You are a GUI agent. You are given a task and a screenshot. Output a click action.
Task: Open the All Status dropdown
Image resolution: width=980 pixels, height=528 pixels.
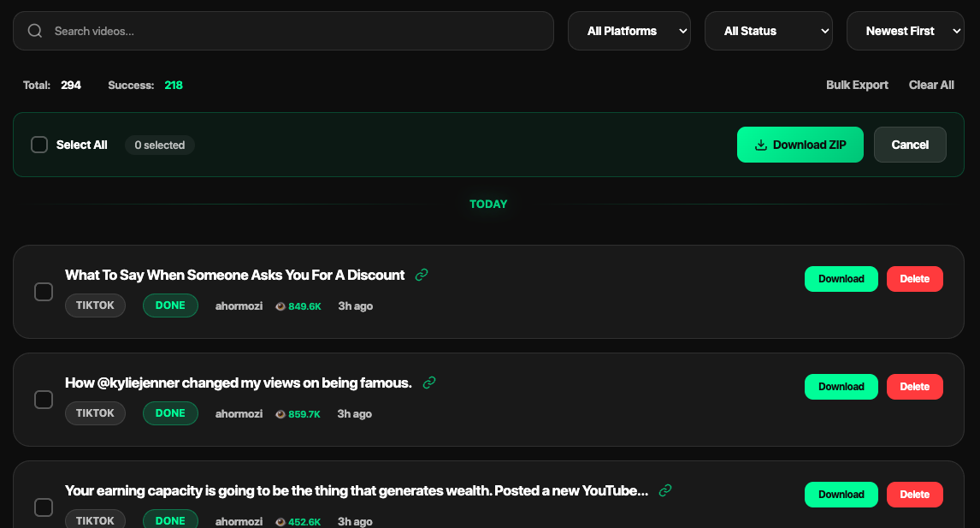pos(768,30)
